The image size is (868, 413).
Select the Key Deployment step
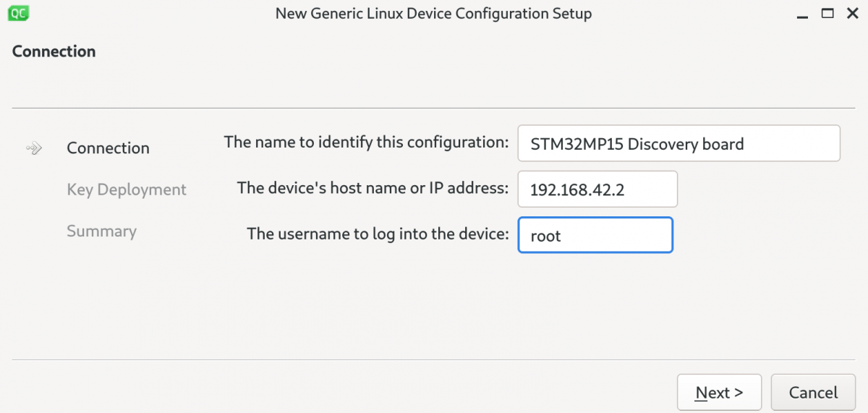(x=127, y=190)
